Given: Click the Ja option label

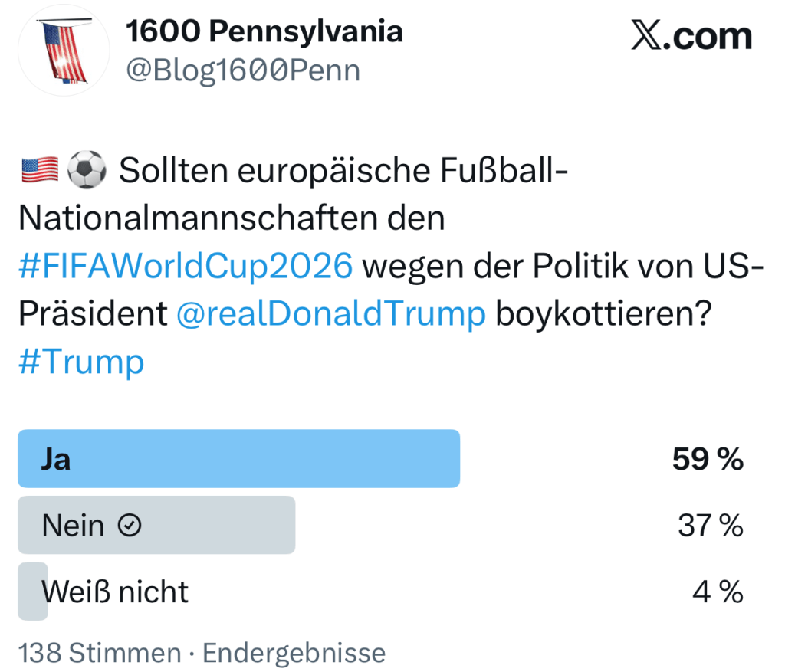Looking at the screenshot, I should point(56,459).
